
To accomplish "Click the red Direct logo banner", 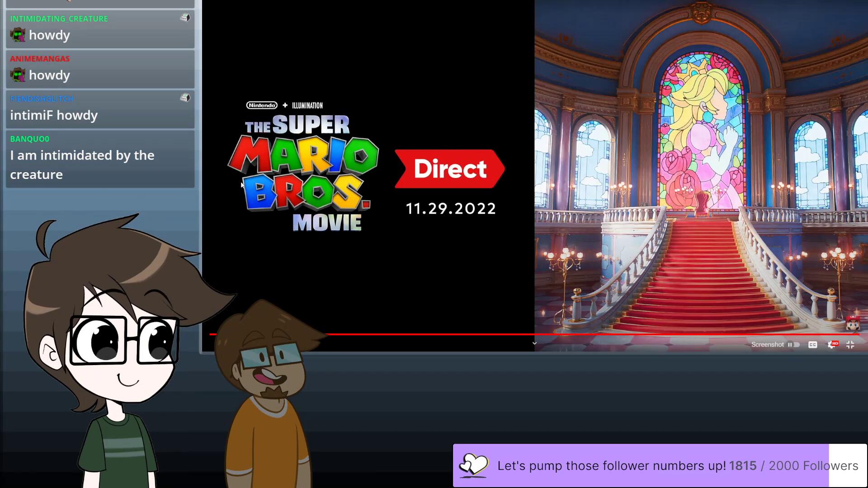I will tap(449, 169).
